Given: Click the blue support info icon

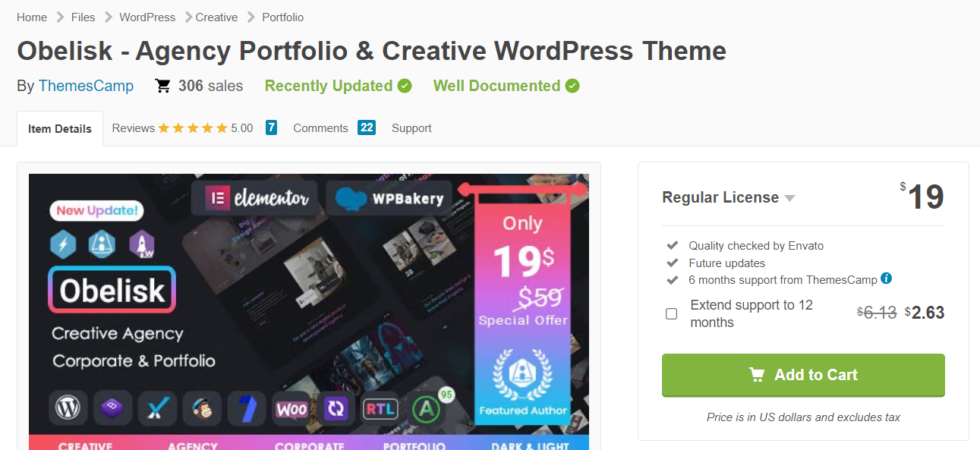Looking at the screenshot, I should point(886,278).
